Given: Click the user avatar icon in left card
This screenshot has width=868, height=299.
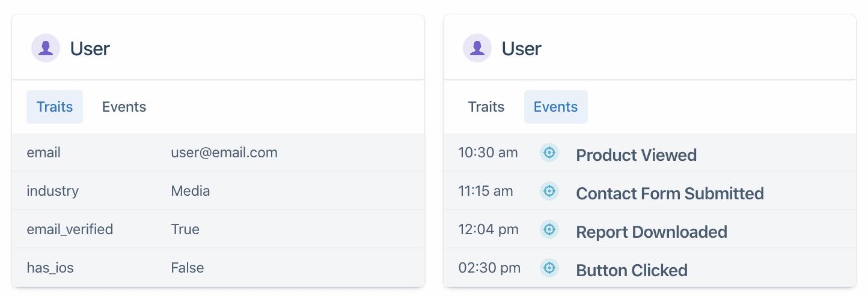Looking at the screenshot, I should 46,48.
